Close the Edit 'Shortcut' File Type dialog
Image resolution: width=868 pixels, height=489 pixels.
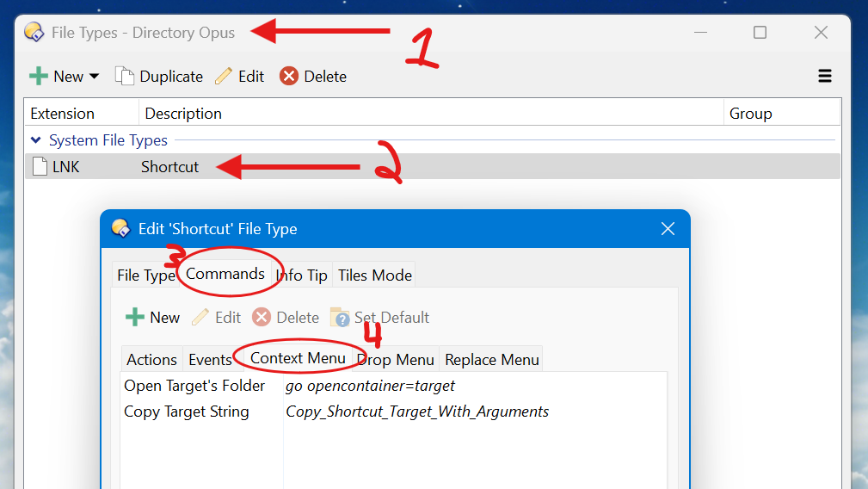(x=668, y=229)
